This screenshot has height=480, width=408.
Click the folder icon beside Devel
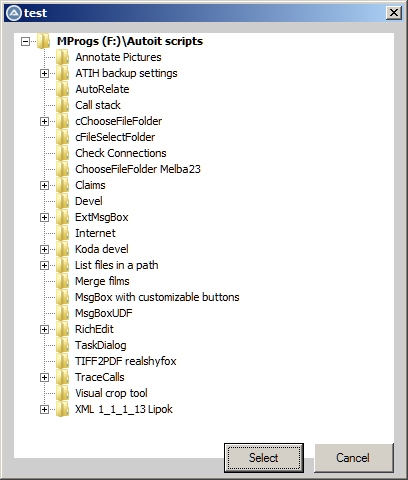(62, 201)
